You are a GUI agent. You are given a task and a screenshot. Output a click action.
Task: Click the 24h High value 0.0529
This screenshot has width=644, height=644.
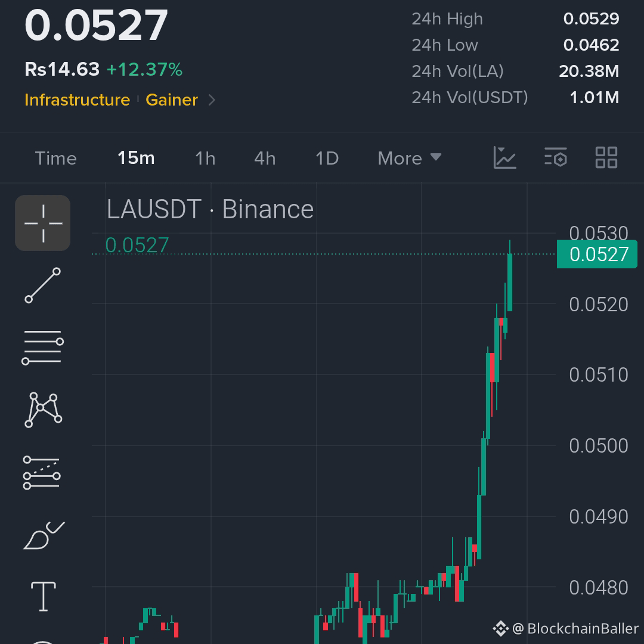click(x=591, y=19)
